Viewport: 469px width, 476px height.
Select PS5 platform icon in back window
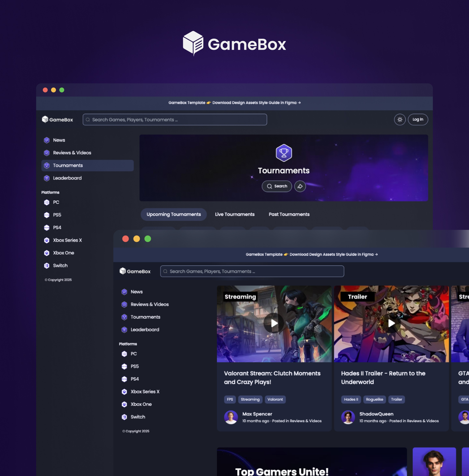47,215
